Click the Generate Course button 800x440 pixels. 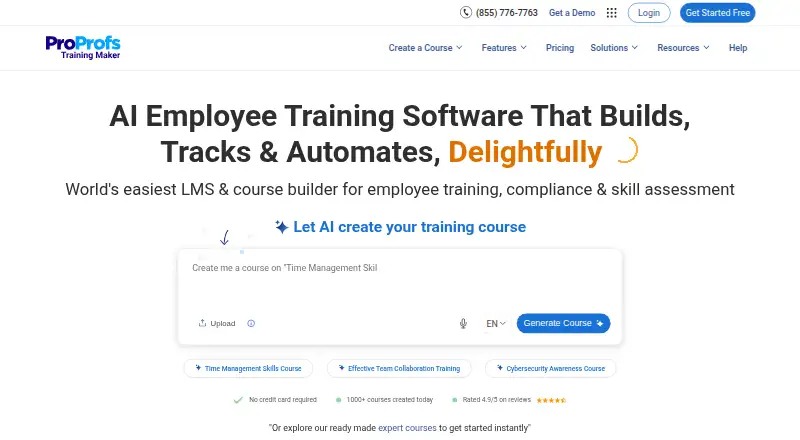coord(563,323)
